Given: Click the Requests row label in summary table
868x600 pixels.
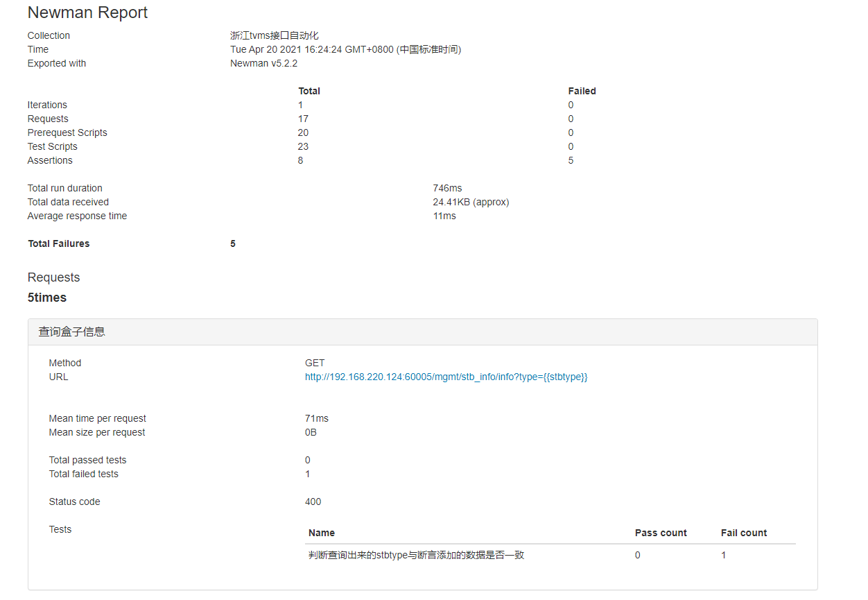Looking at the screenshot, I should click(x=48, y=119).
